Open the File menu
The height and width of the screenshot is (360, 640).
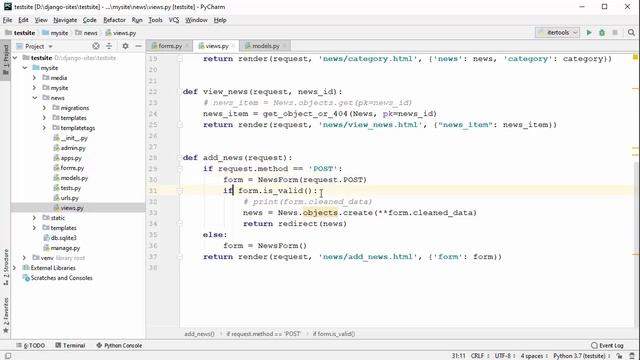[x=7, y=20]
